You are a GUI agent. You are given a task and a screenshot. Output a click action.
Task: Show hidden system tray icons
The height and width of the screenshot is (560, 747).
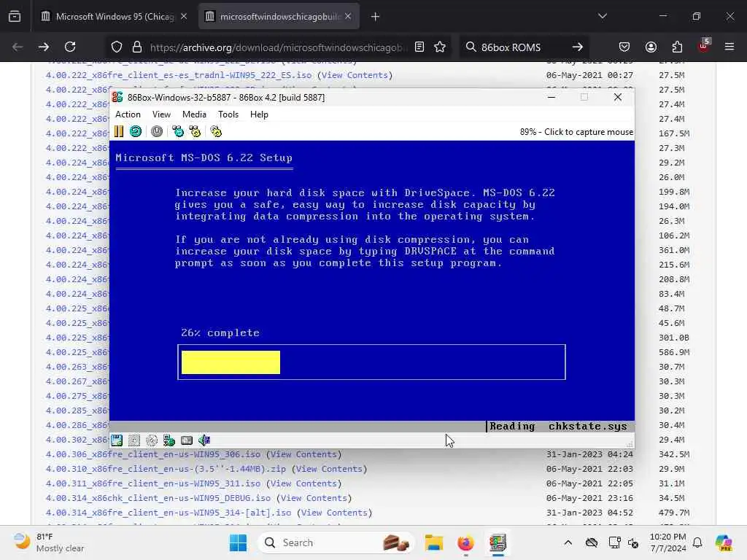[x=568, y=542]
